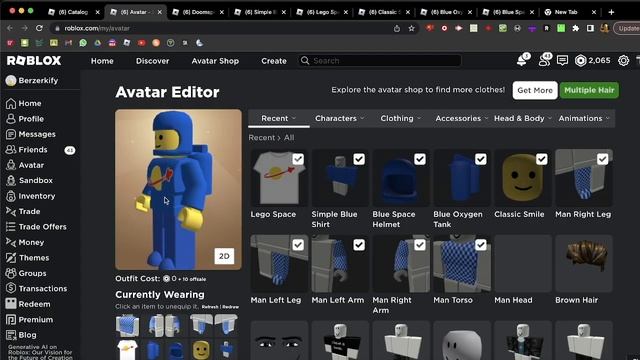The width and height of the screenshot is (640, 360).
Task: Expand the Animations dropdown
Action: click(584, 118)
